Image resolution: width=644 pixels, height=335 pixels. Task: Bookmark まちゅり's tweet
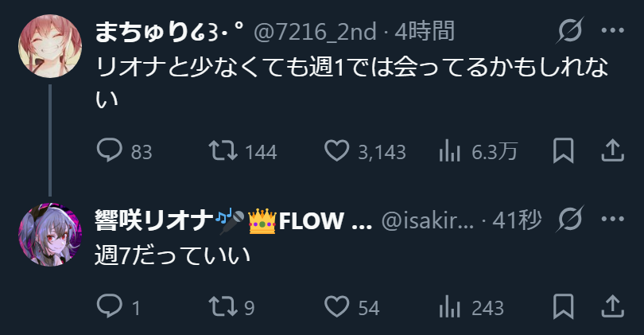pyautogui.click(x=563, y=150)
